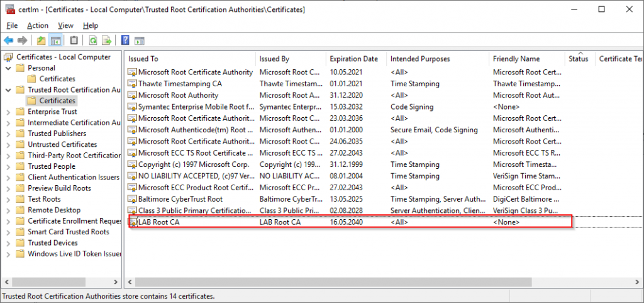Click folder icon next to Remote Desktop

[20, 210]
